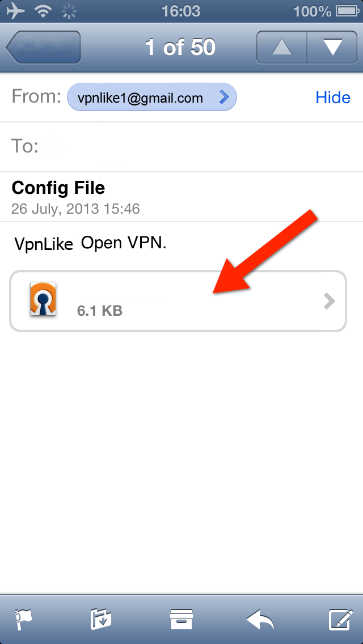Expand sender details via blue chevron
The image size is (363, 644).
(x=223, y=97)
